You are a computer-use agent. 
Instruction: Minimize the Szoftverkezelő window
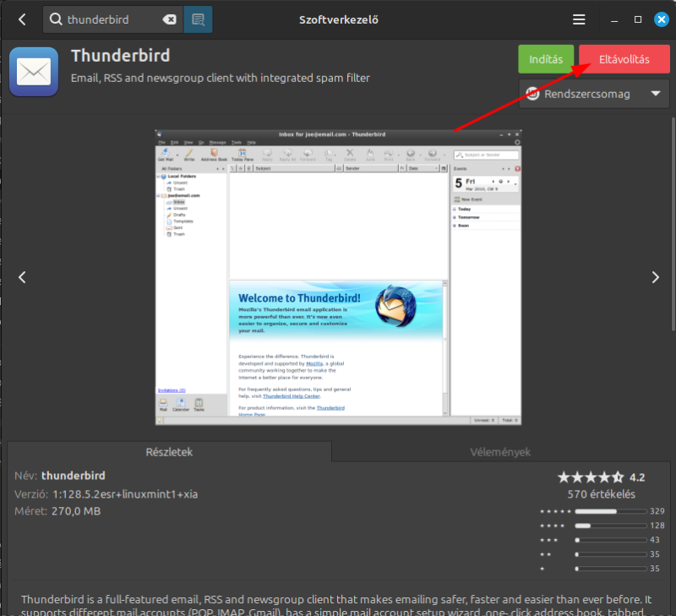(614, 19)
